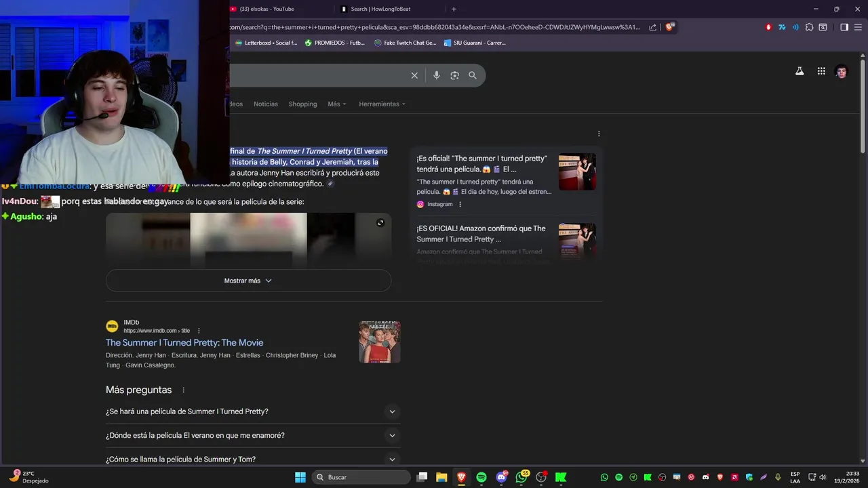Select the Noticias search filter
The height and width of the screenshot is (488, 868).
coord(266,104)
